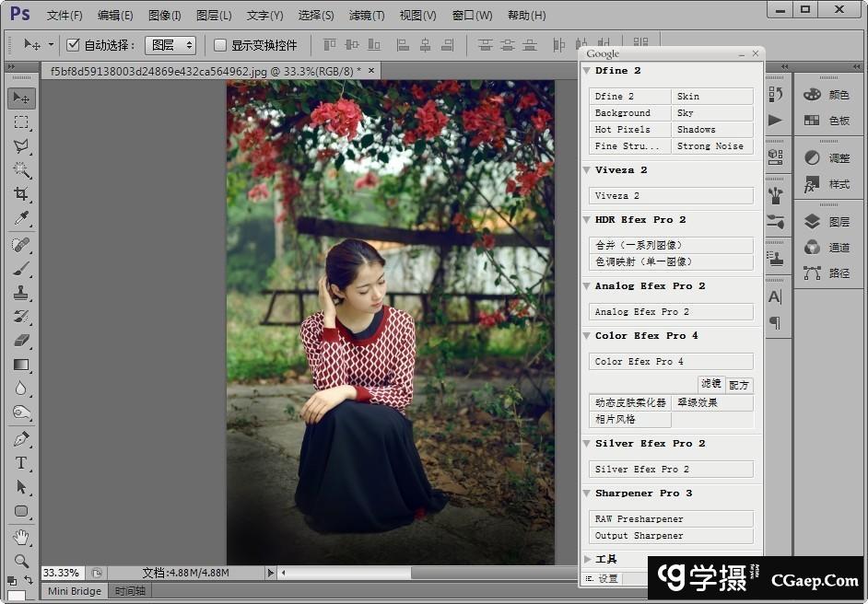Viewport: 868px width, 604px height.
Task: Disable the 自动选择 checkbox
Action: [x=74, y=45]
